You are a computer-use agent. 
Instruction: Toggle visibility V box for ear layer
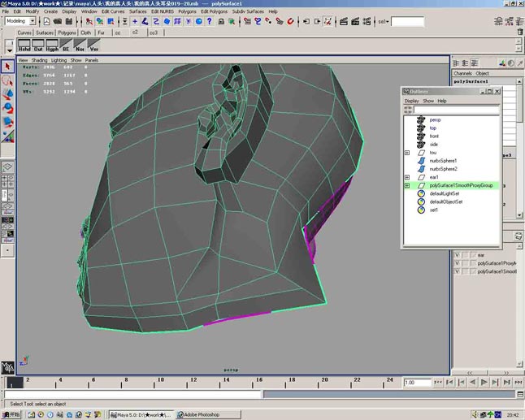(x=458, y=255)
